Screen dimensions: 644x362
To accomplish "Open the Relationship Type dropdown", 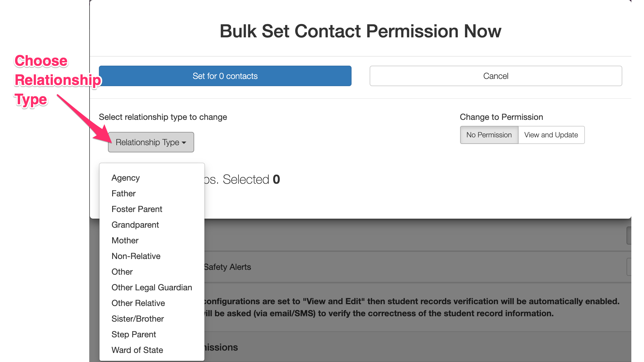I will (151, 142).
